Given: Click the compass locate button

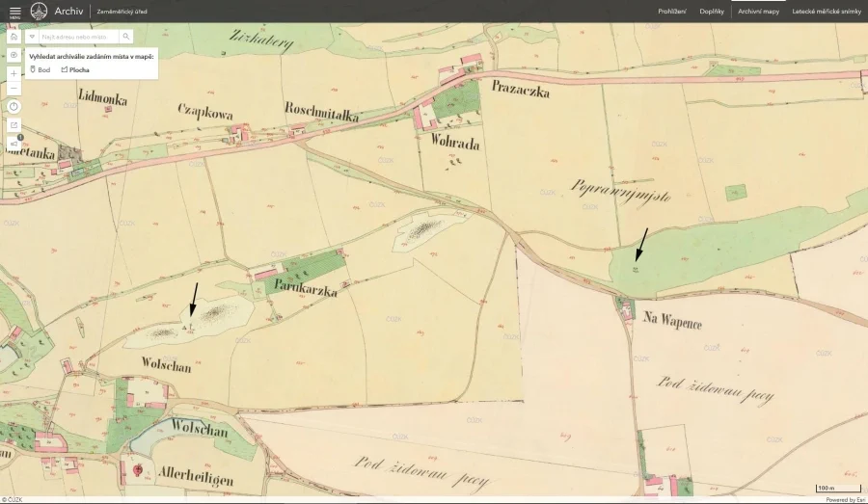Looking at the screenshot, I should pos(14,56).
